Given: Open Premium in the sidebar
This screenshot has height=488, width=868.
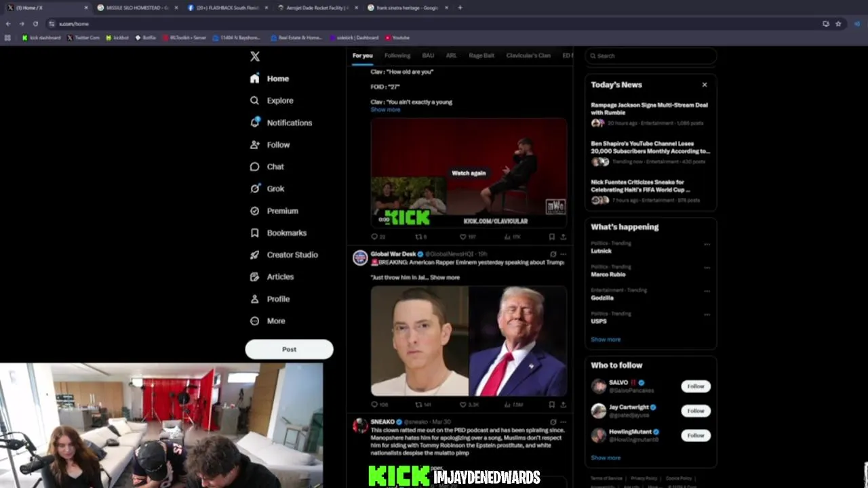Looking at the screenshot, I should pyautogui.click(x=274, y=211).
